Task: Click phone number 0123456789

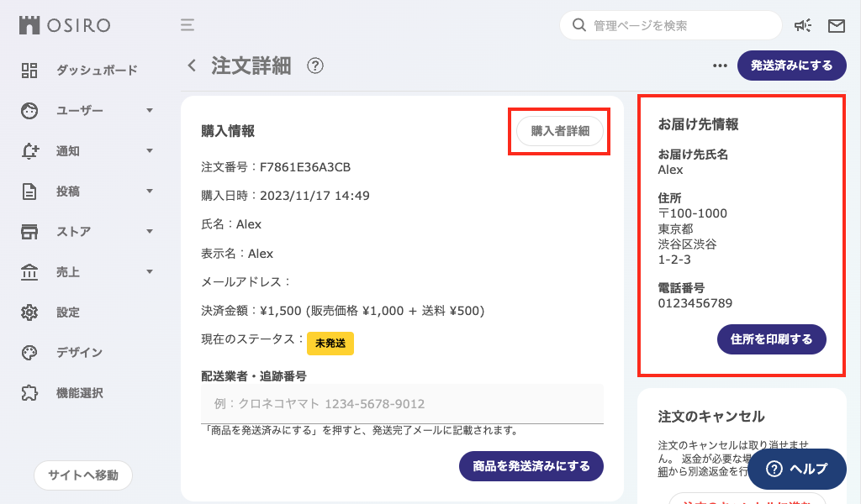Action: [695, 303]
